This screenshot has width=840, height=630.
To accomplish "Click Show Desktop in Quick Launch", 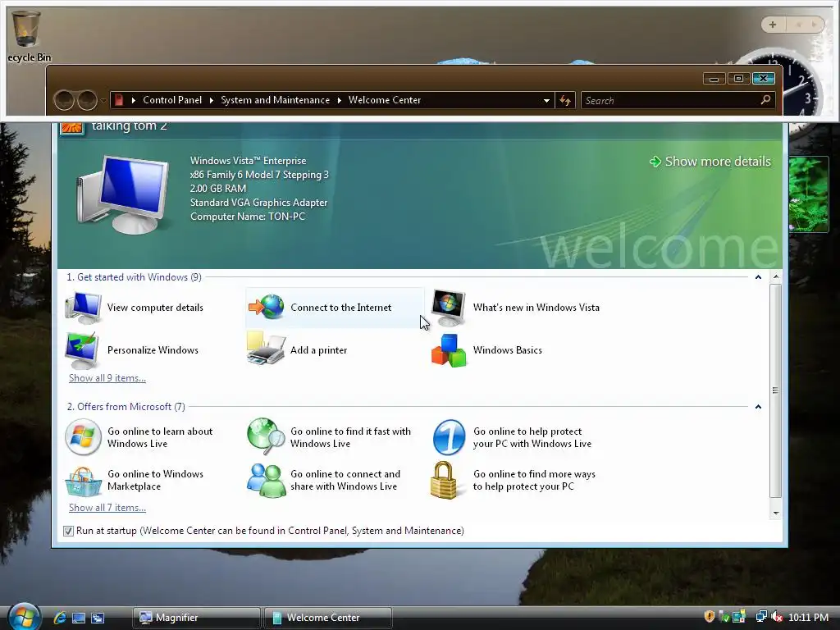I will pos(79,618).
